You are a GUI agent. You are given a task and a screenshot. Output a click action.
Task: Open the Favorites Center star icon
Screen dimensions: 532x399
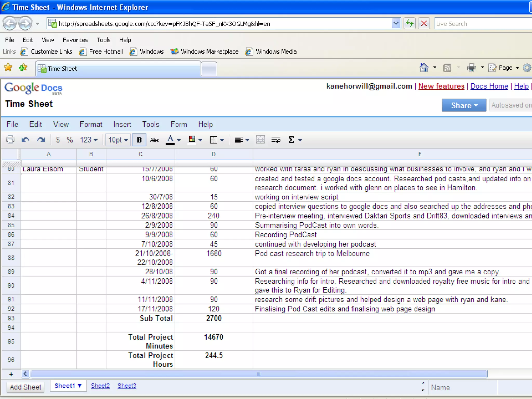point(8,68)
